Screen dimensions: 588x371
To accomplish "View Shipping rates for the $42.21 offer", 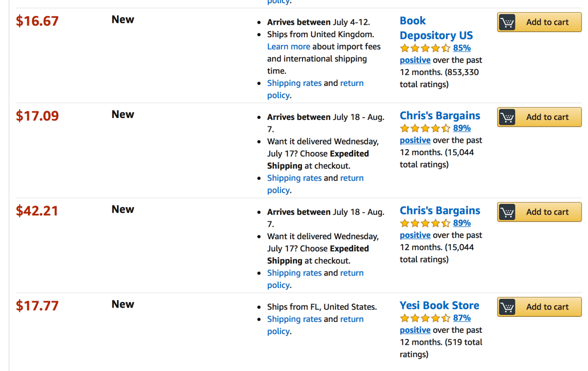I will 294,273.
